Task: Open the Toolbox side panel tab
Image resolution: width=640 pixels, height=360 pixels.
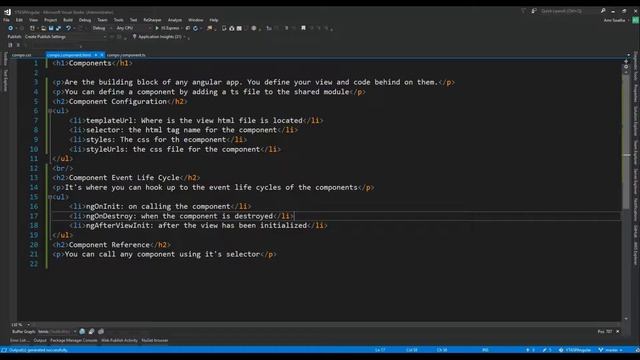Action: [x=5, y=58]
